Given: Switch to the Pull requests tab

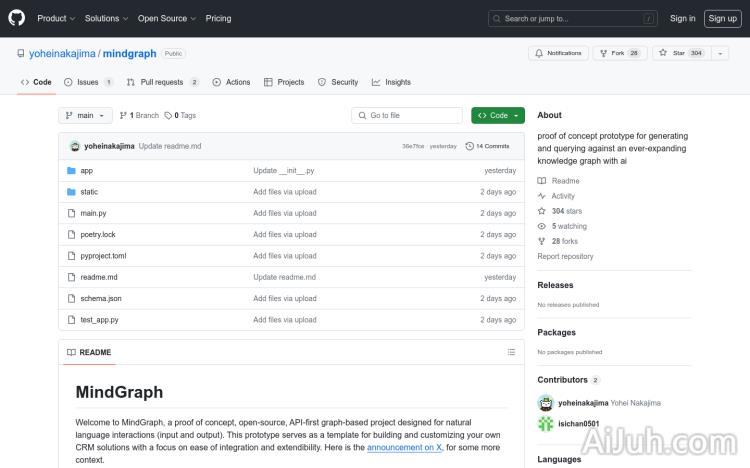Looking at the screenshot, I should click(x=162, y=82).
